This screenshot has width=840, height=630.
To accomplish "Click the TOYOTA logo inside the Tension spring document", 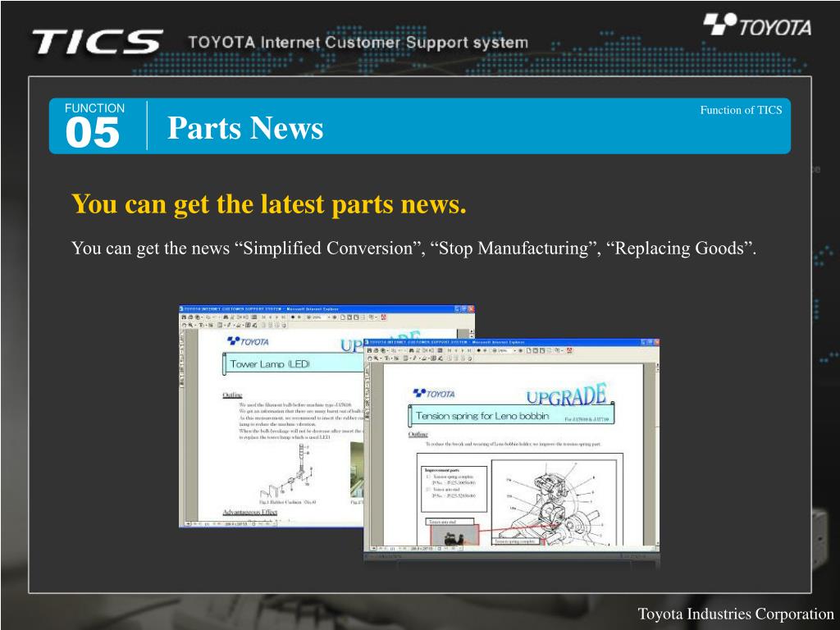I will tap(433, 394).
